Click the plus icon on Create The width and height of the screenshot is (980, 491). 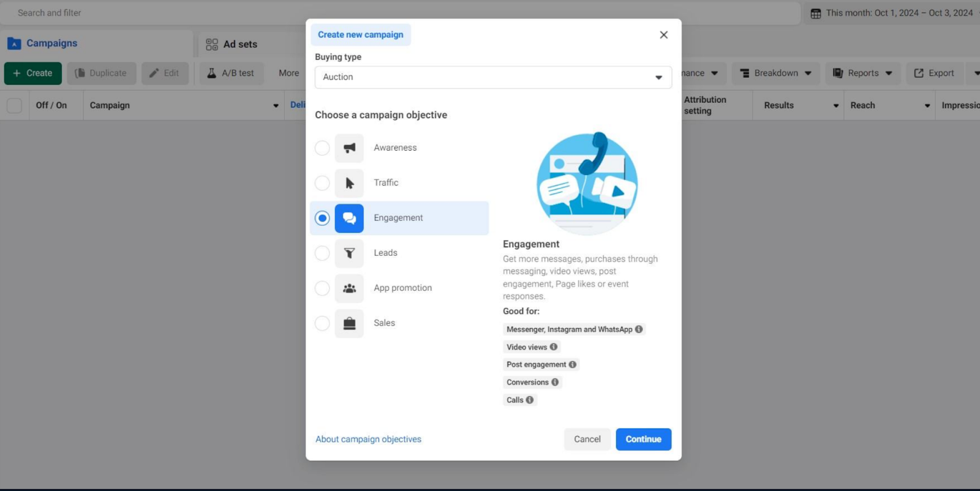coord(17,73)
